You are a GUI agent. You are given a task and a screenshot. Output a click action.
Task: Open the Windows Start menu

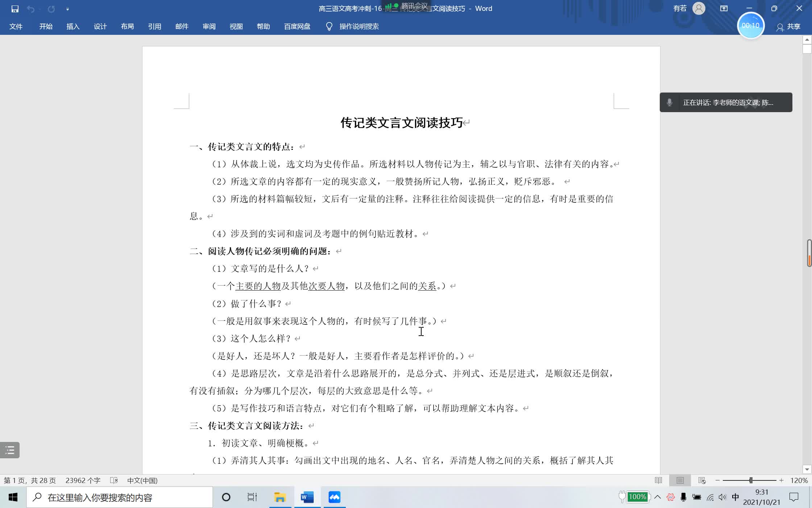click(x=13, y=497)
